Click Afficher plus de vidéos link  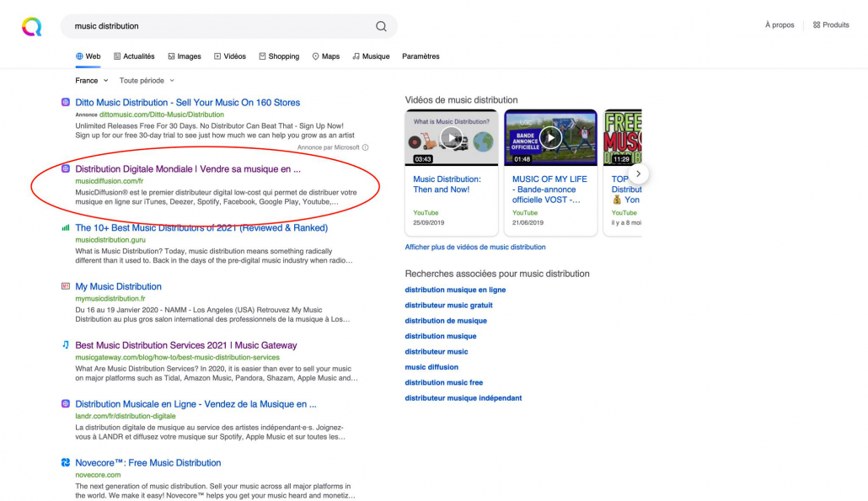pos(475,248)
